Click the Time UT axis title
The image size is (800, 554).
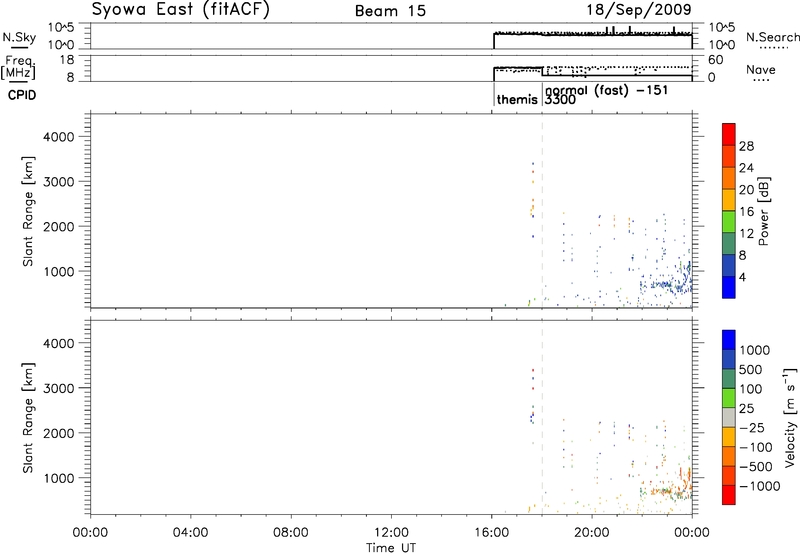pyautogui.click(x=391, y=548)
